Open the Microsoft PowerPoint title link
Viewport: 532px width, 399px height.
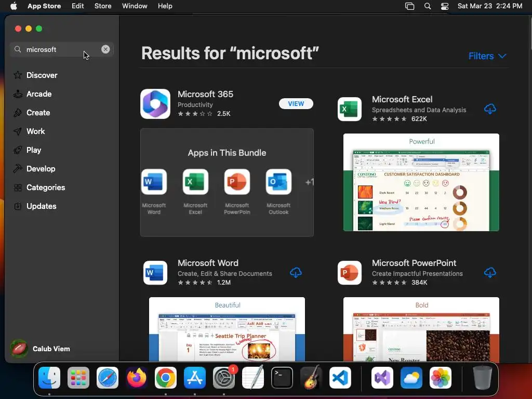pos(414,263)
